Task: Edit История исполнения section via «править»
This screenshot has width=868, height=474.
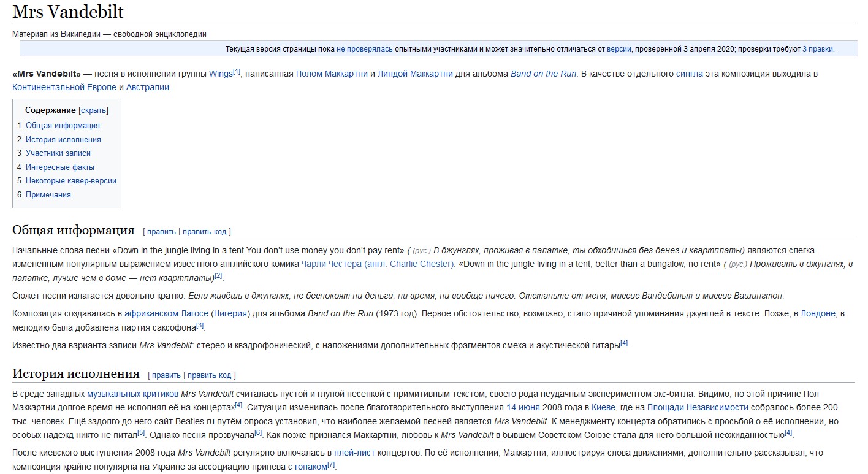Action: pyautogui.click(x=166, y=375)
